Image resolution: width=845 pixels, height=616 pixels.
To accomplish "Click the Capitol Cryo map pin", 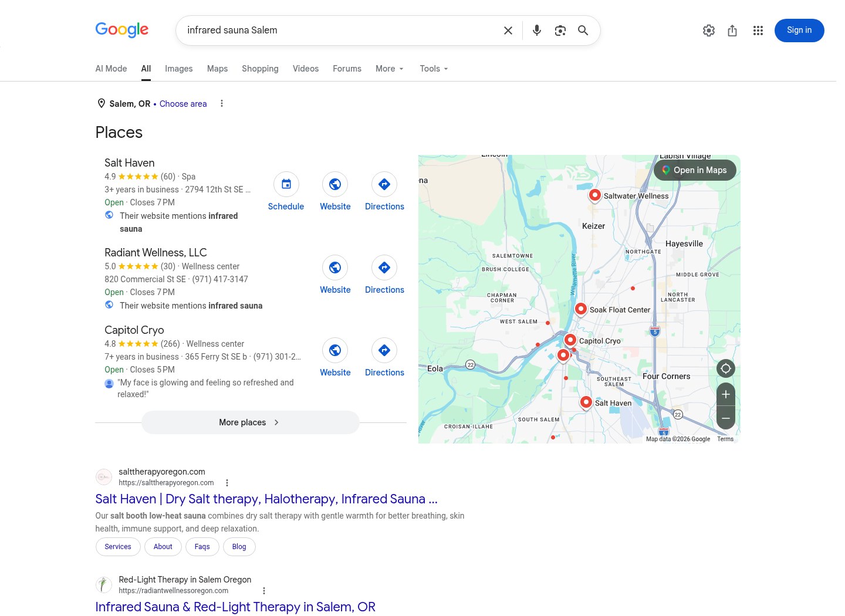I will click(x=570, y=340).
